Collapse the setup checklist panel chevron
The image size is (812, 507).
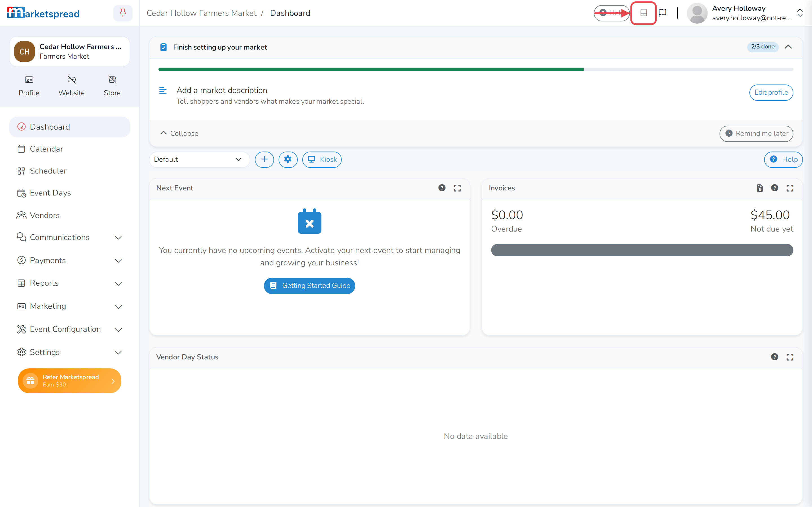tap(788, 47)
